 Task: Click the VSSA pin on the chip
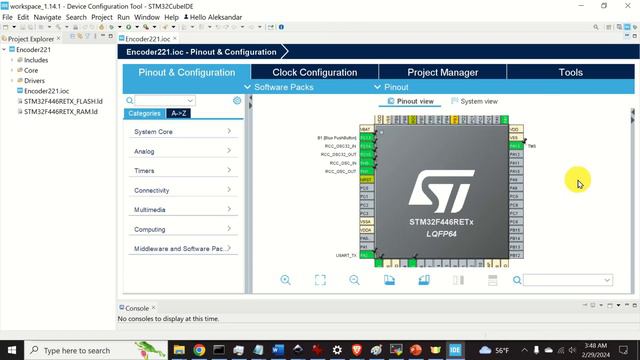point(367,222)
